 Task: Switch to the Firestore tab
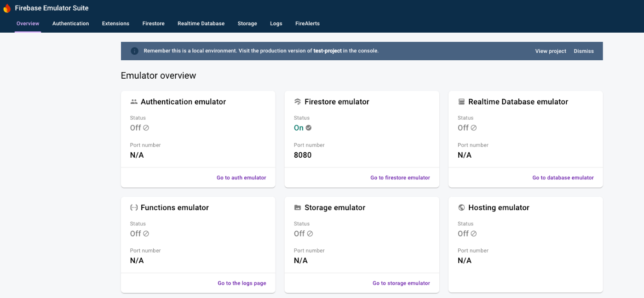point(153,23)
